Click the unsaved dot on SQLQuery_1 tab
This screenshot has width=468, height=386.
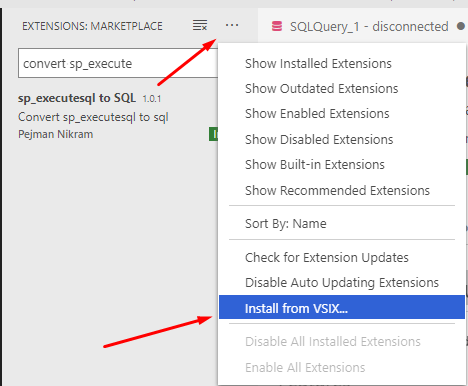(x=461, y=26)
